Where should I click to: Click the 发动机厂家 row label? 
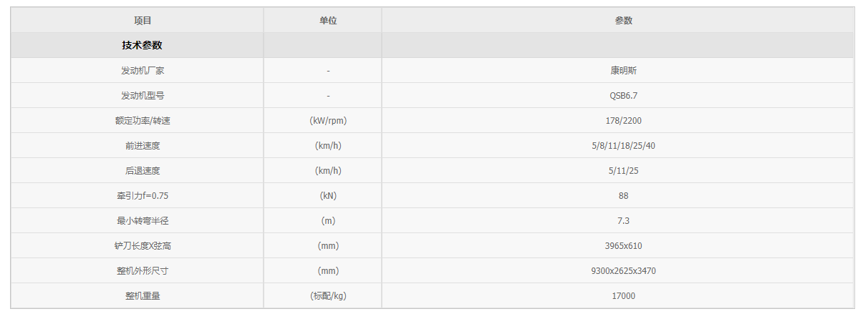coord(143,71)
